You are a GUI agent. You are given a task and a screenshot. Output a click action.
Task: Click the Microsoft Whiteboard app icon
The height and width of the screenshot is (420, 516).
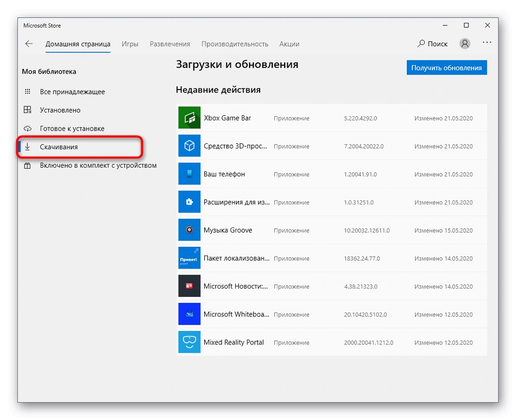point(189,314)
